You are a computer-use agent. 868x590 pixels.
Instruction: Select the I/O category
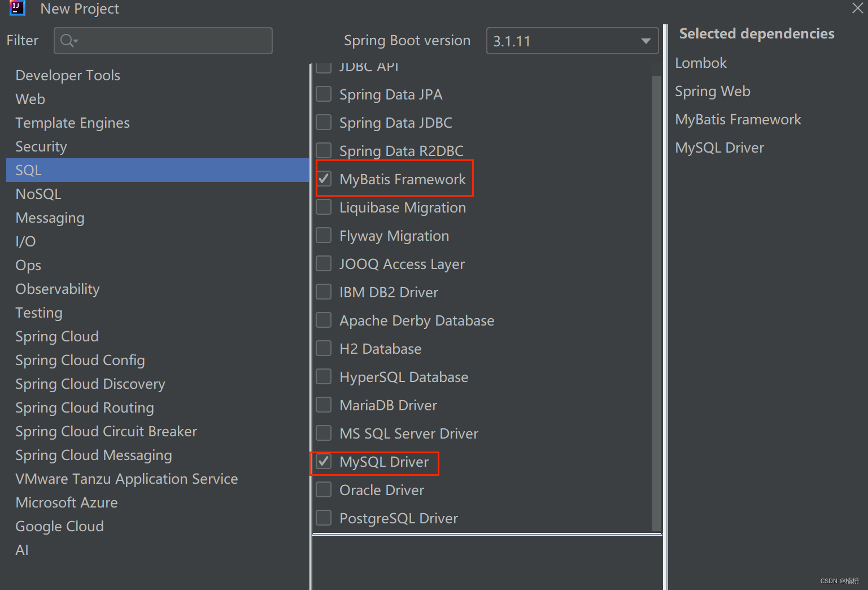tap(158, 241)
